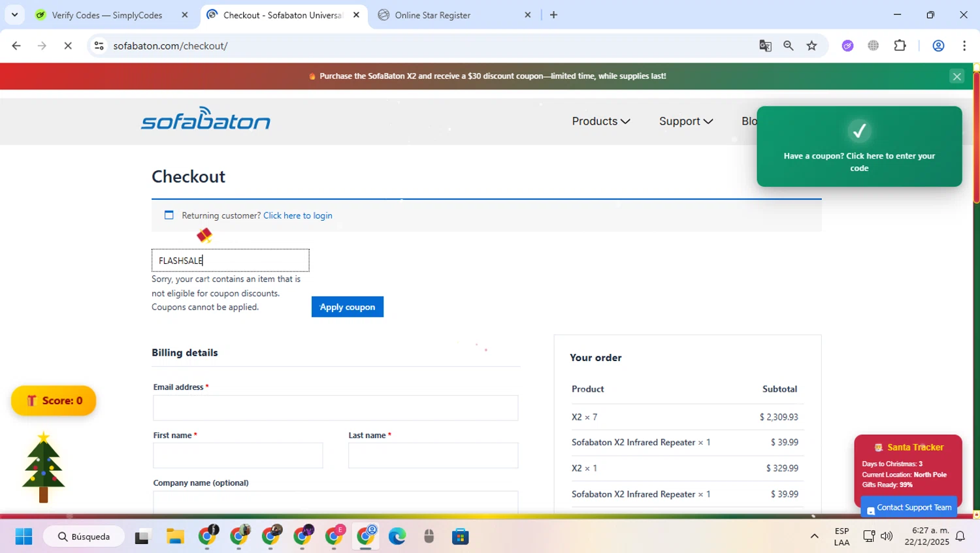Open Microsoft Store from taskbar
980x553 pixels.
click(461, 537)
